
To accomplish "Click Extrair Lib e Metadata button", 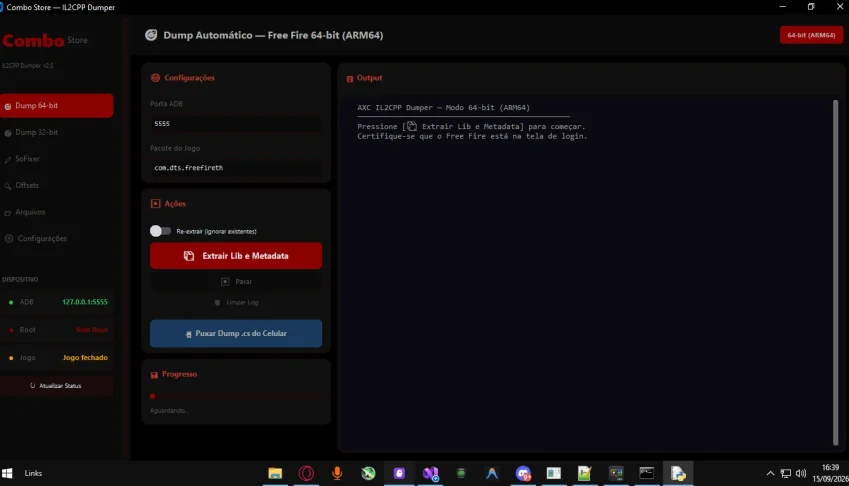I will [236, 255].
